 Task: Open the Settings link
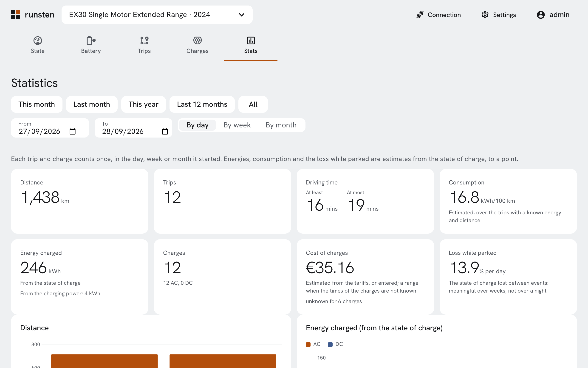pyautogui.click(x=499, y=15)
